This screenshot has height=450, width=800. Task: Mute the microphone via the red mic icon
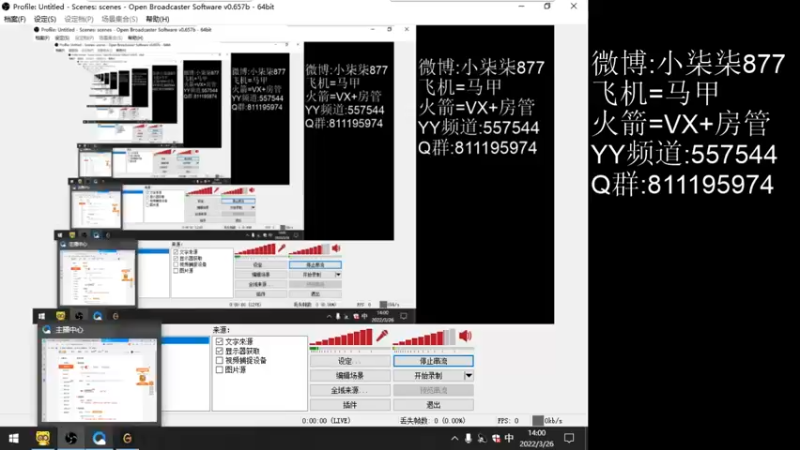tap(382, 336)
